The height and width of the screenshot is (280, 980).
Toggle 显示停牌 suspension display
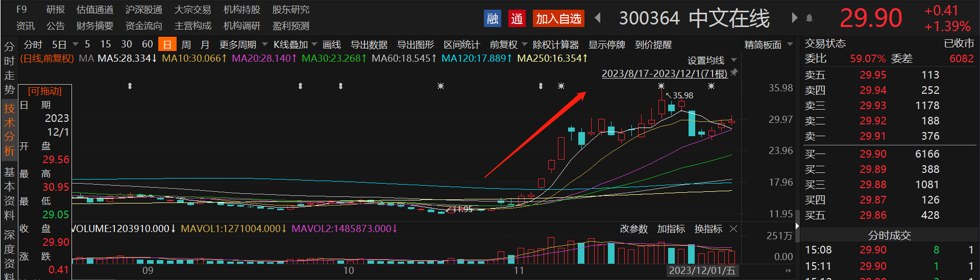click(607, 45)
